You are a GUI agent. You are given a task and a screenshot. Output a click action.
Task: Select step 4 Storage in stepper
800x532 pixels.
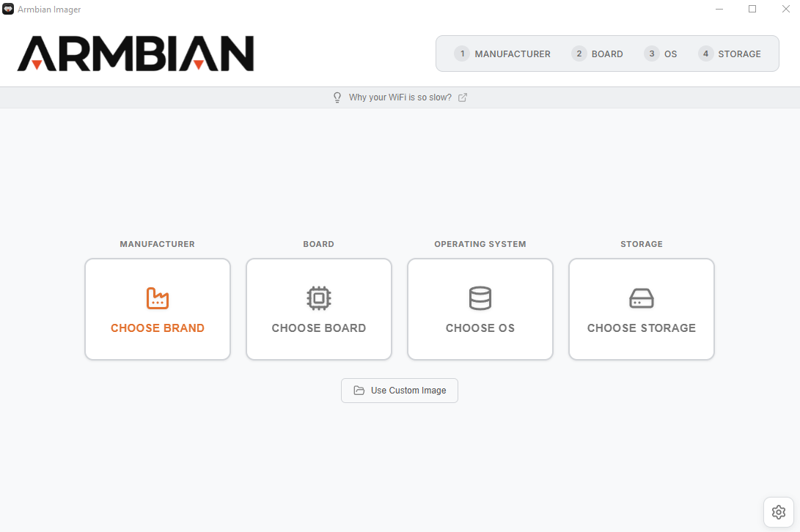tap(730, 53)
